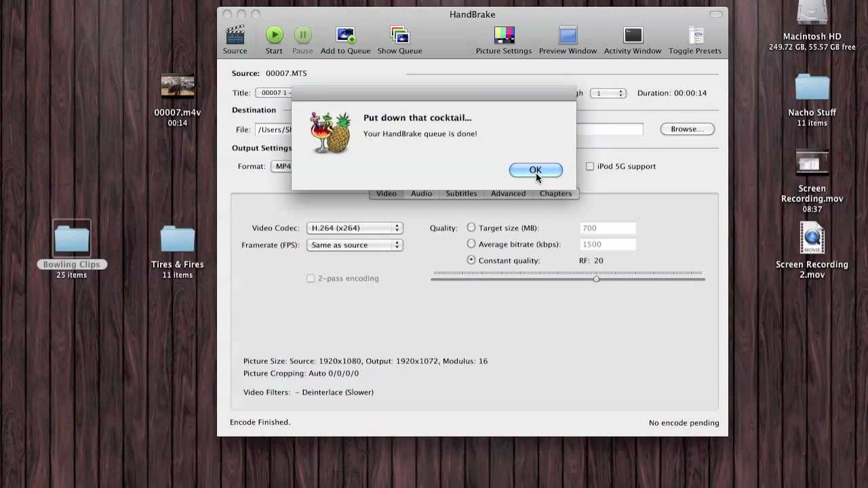Open Picture Settings icon
The width and height of the screenshot is (868, 488).
pos(504,35)
